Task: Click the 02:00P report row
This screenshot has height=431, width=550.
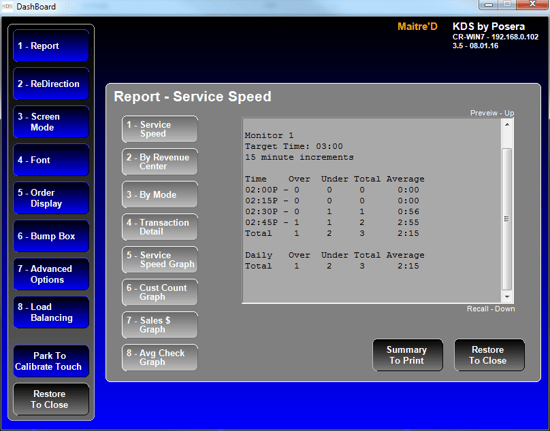Action: [x=332, y=190]
